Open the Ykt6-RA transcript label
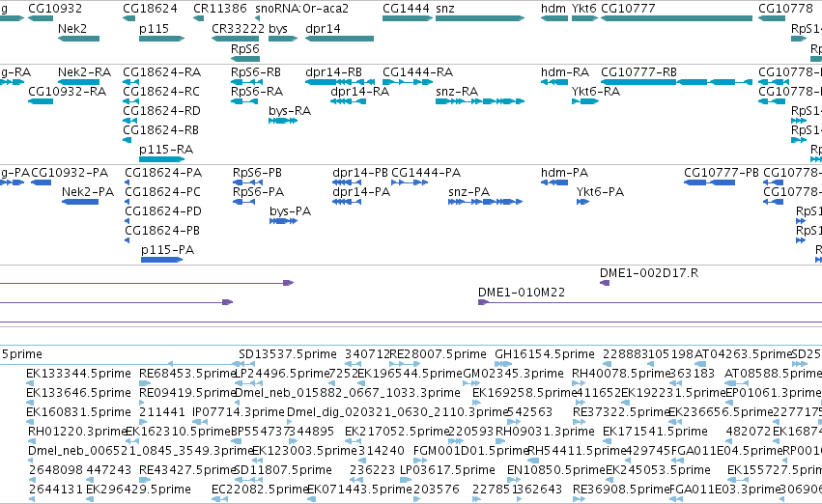Screen dimensions: 822x504 tap(596, 91)
